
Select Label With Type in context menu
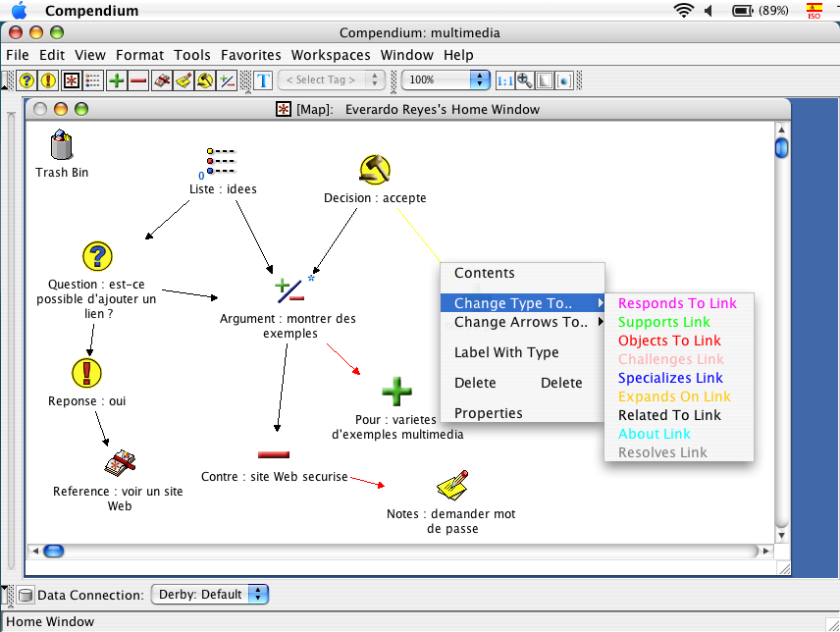tap(506, 352)
